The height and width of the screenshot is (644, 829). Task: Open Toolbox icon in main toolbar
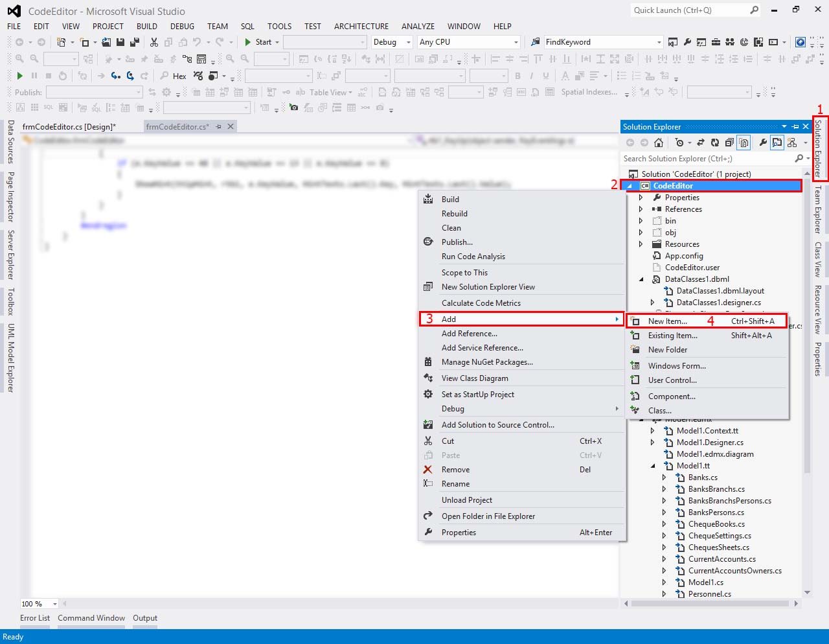(x=716, y=42)
